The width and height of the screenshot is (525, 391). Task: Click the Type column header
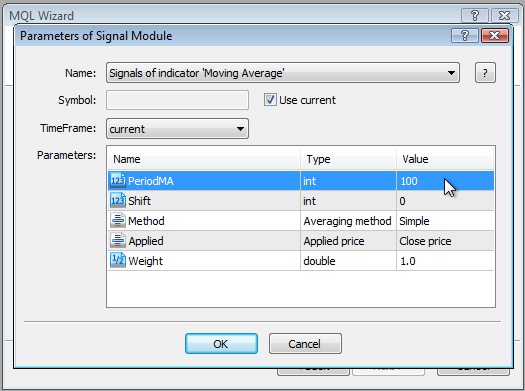click(x=348, y=159)
